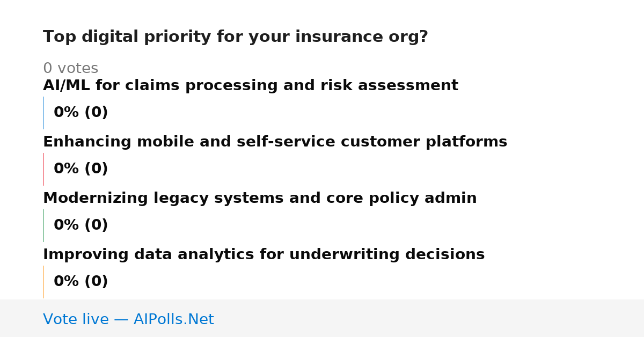Image resolution: width=644 pixels, height=337 pixels.
Task: Vote for Improving data analytics for underwriting
Action: point(264,255)
